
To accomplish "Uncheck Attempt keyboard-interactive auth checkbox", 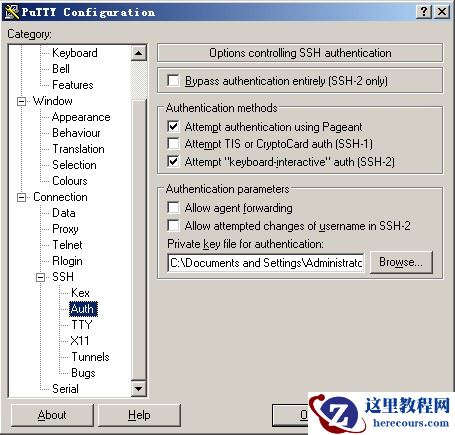I will 173,161.
